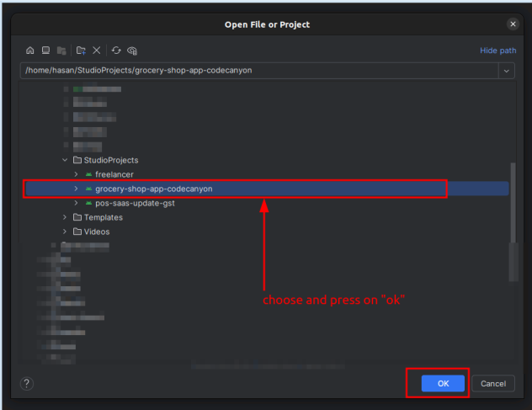
Task: Select grocery-shop-app-codecanyon in the tree
Action: (153, 189)
